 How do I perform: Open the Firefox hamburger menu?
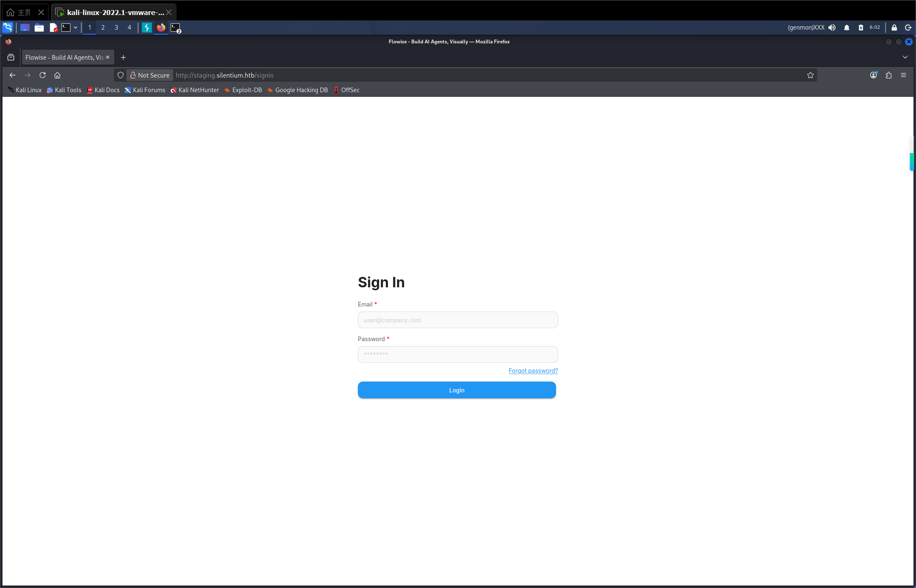(x=903, y=75)
